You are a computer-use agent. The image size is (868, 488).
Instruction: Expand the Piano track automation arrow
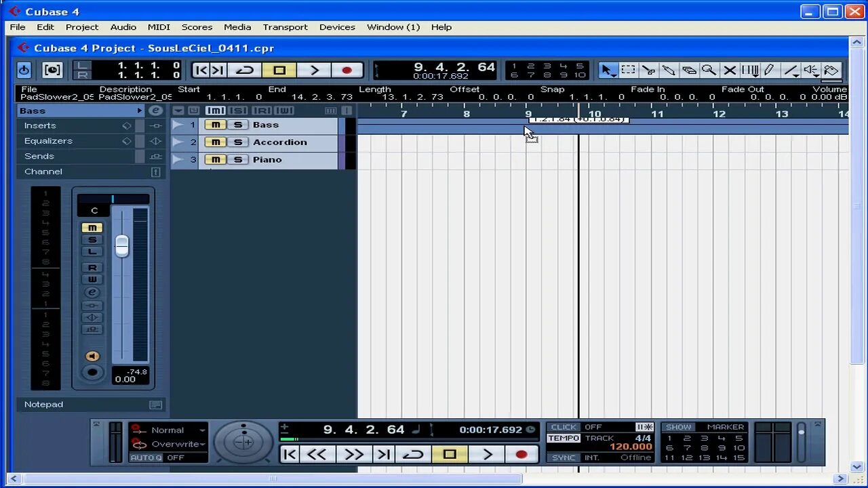pyautogui.click(x=178, y=160)
